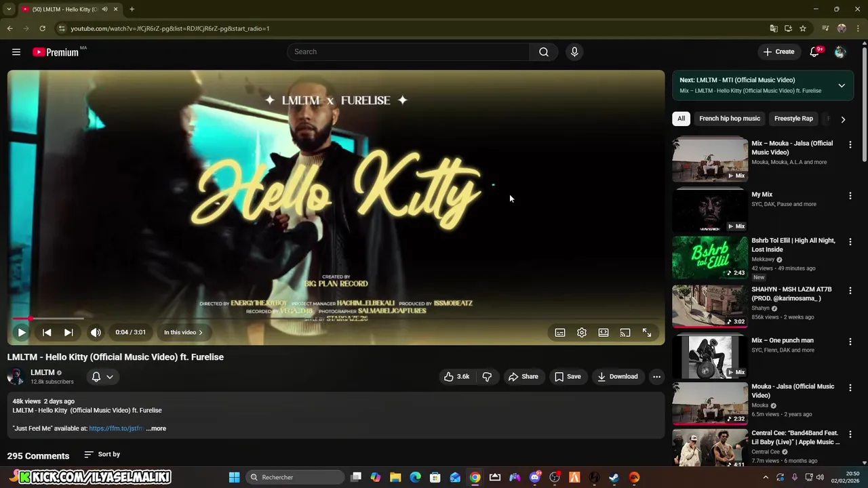Start voice search with the microphone
The image size is (868, 488).
(574, 52)
